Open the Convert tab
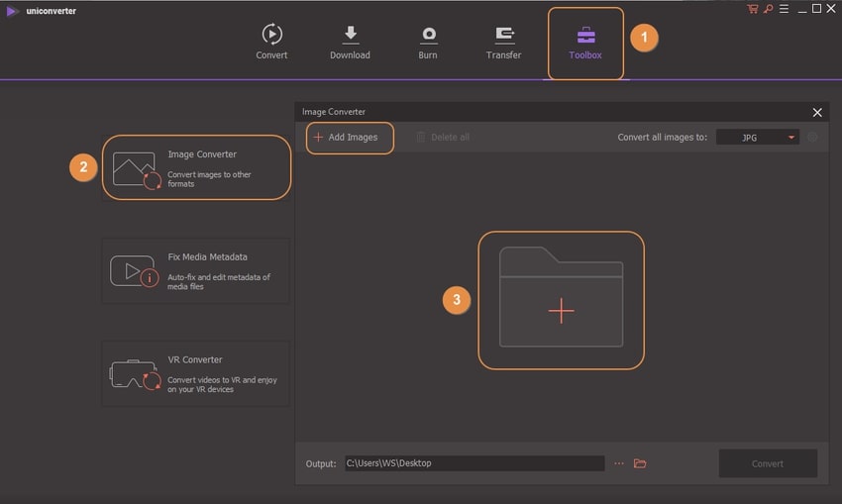 pyautogui.click(x=271, y=42)
